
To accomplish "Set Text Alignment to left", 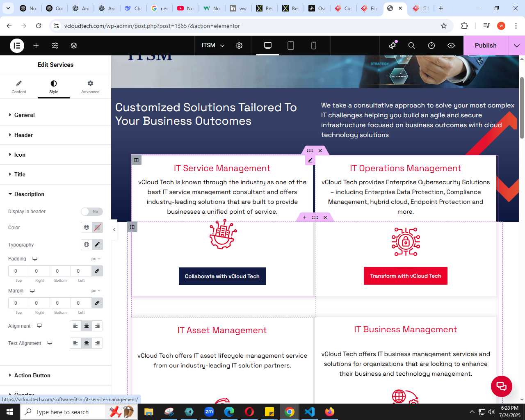I will click(x=75, y=343).
